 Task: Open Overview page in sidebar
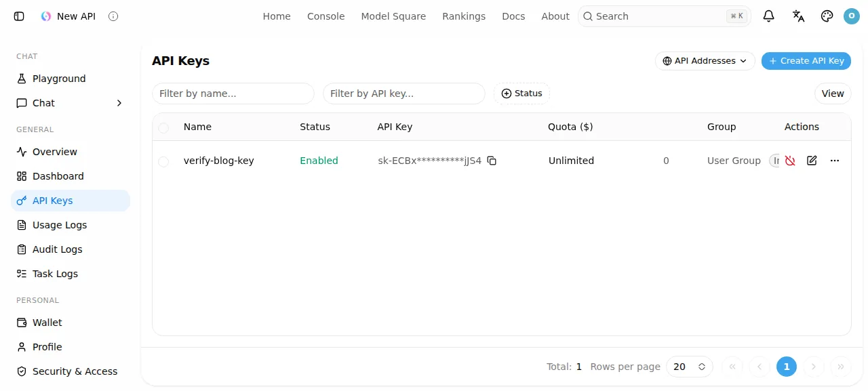(x=71, y=152)
